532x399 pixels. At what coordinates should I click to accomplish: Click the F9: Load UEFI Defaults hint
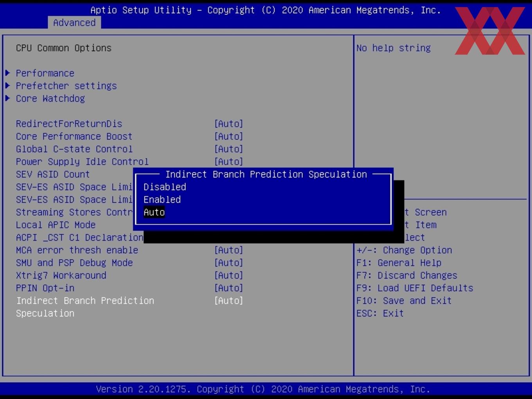[x=415, y=288]
